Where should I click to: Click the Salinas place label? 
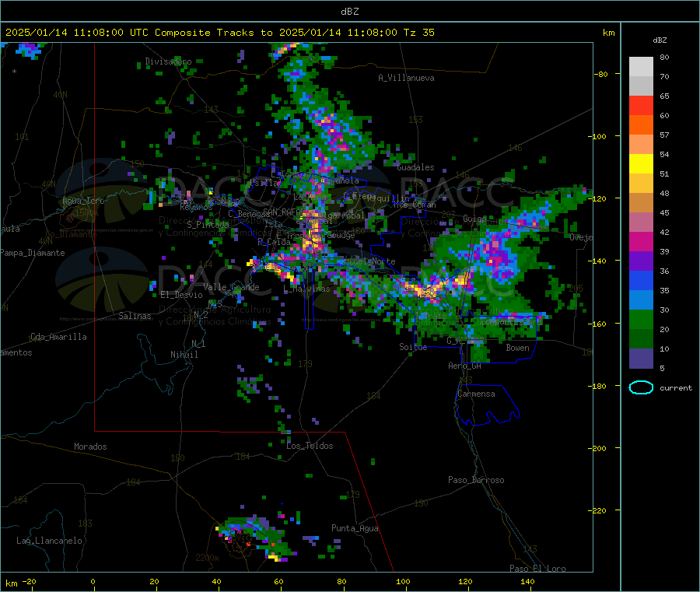point(135,316)
